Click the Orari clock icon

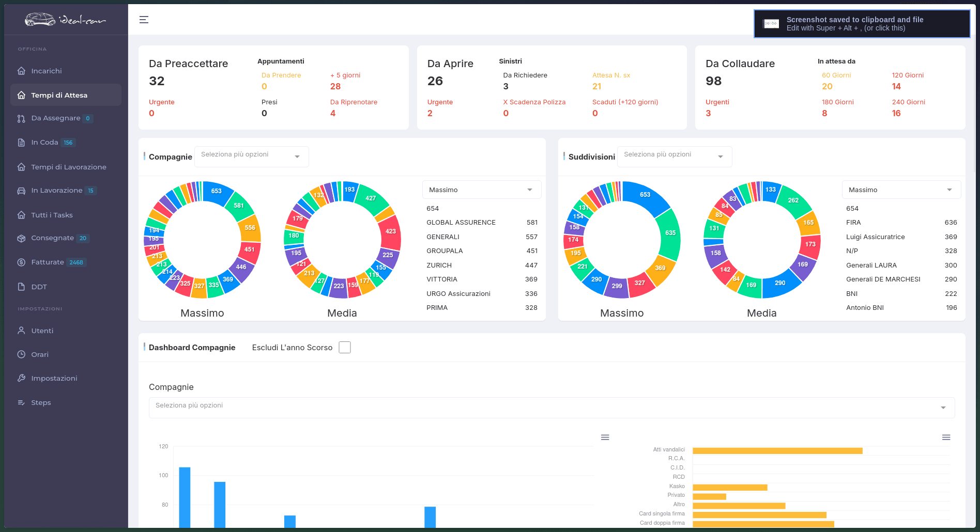click(x=21, y=354)
